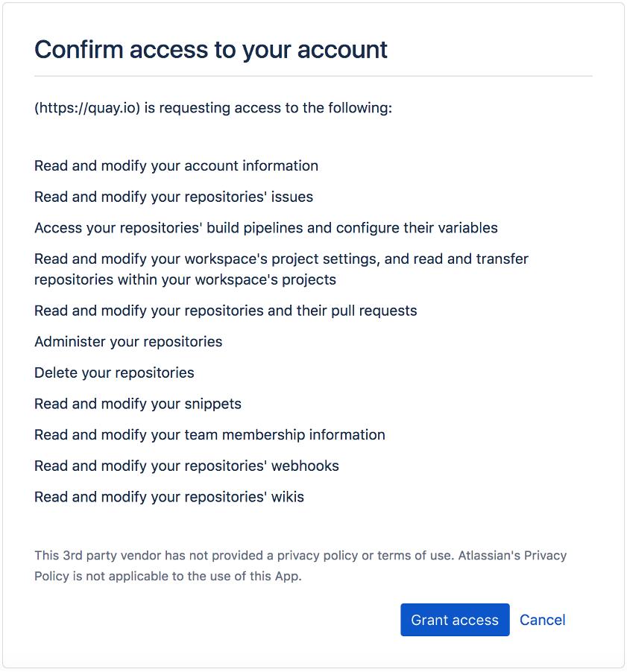Click "Administer your repositories" permission
Image resolution: width=627 pixels, height=672 pixels.
[x=128, y=341]
